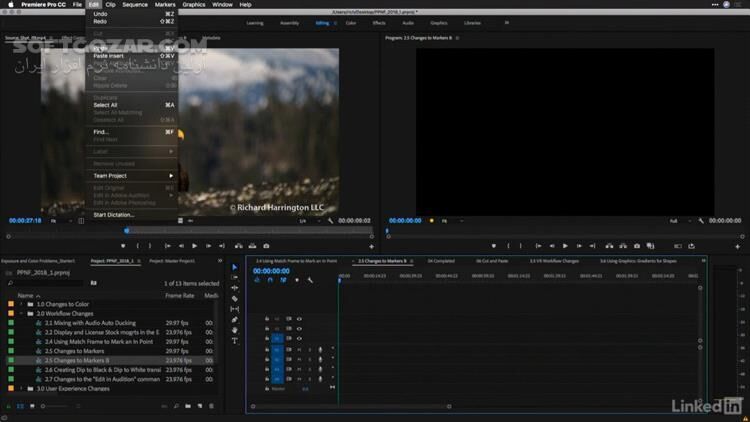Switch to Audio workspace
The width and height of the screenshot is (750, 422).
point(408,23)
